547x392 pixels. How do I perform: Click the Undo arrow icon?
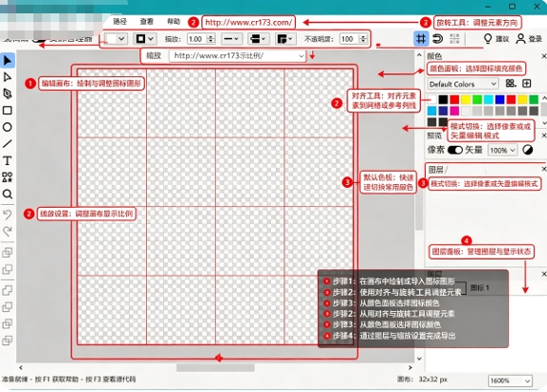(8, 215)
